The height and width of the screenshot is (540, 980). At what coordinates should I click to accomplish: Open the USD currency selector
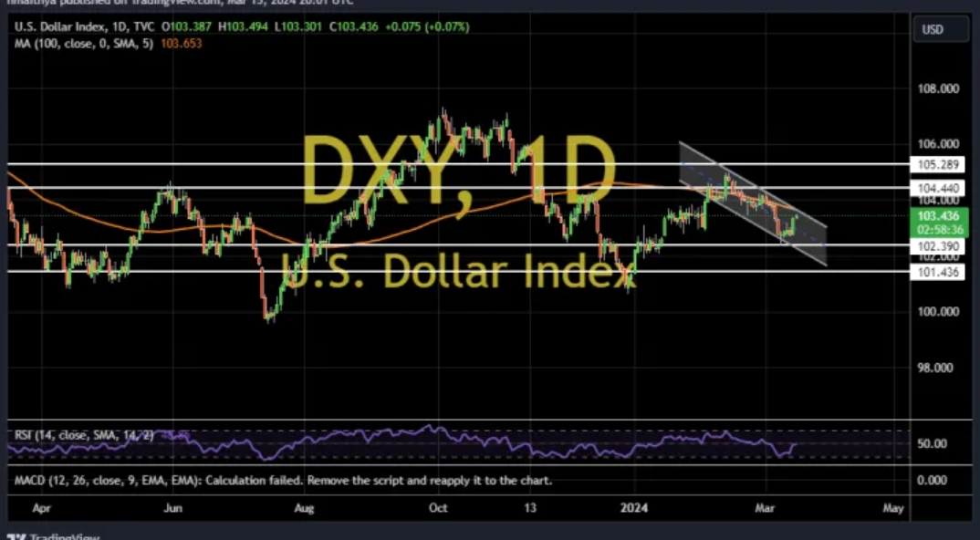933,30
